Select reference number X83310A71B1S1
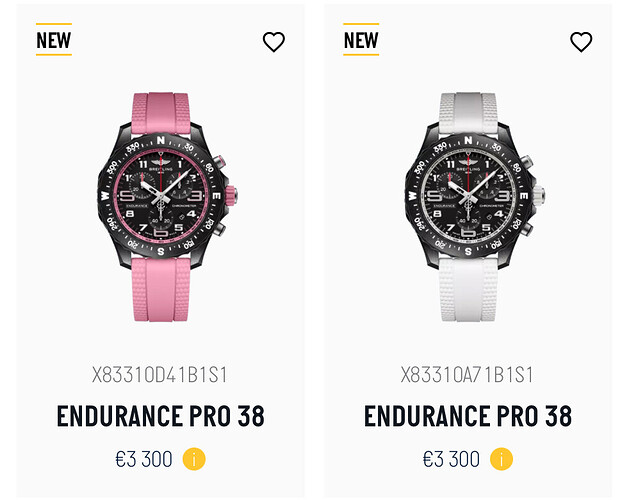 (467, 375)
